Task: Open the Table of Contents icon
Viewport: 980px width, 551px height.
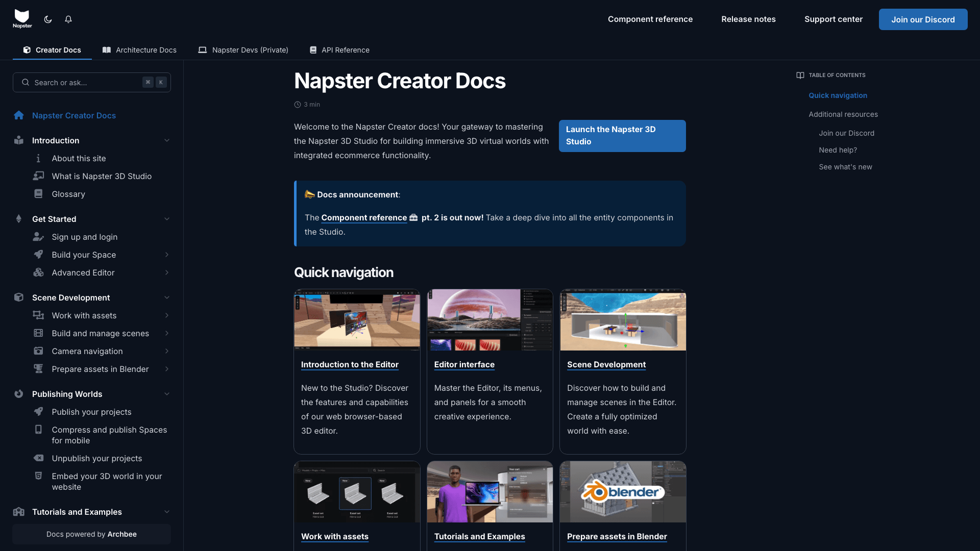Action: point(800,75)
